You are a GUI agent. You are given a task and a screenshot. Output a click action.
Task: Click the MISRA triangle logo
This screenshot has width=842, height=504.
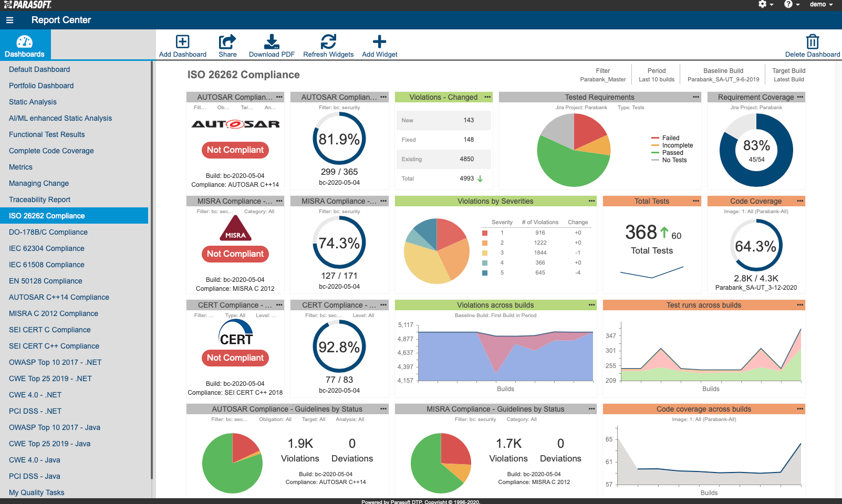coord(235,228)
